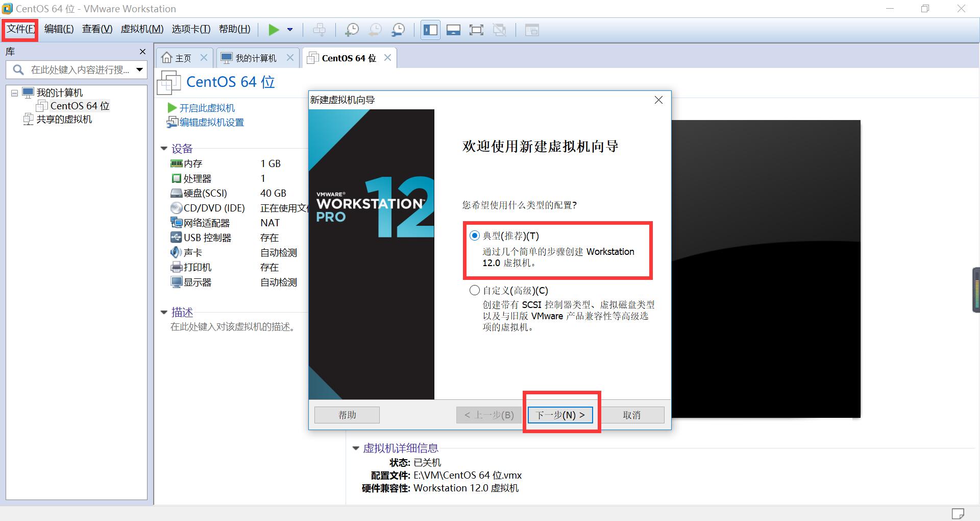Click the 帮助 button in the wizard
Viewport: 980px width, 521px height.
347,415
